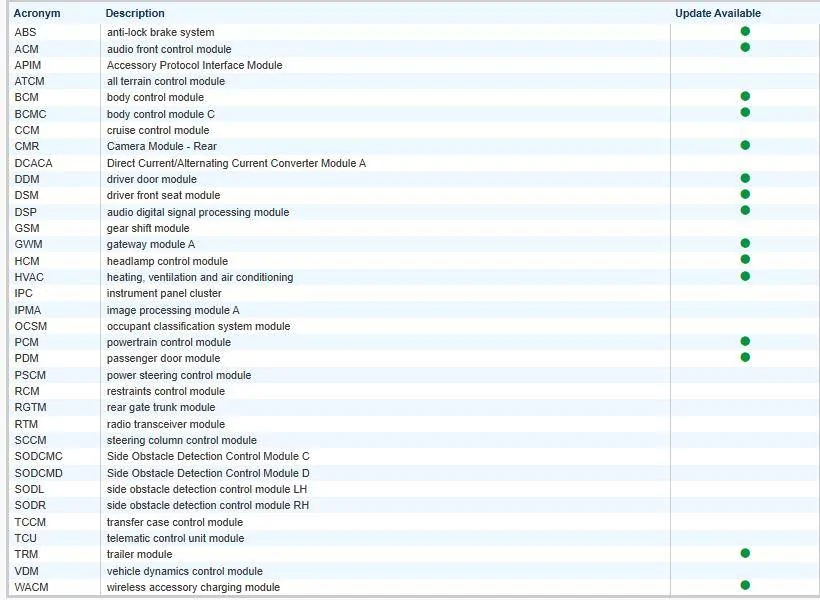Click the Description column header

pos(135,13)
